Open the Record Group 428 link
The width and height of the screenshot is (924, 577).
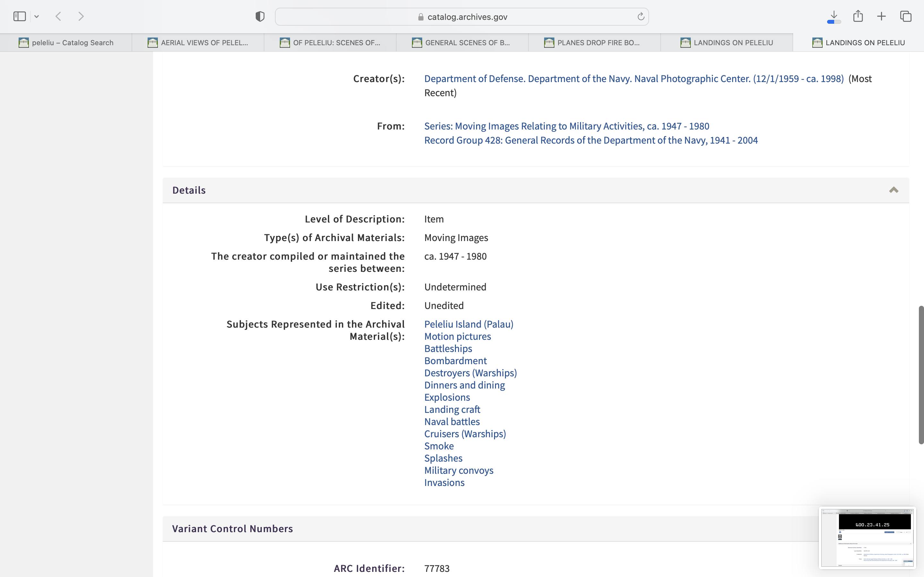(591, 140)
